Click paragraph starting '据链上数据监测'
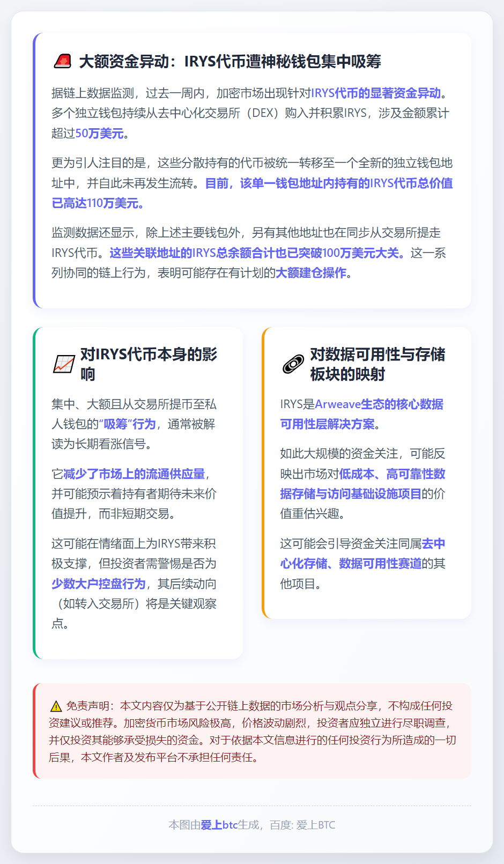 pos(252,113)
